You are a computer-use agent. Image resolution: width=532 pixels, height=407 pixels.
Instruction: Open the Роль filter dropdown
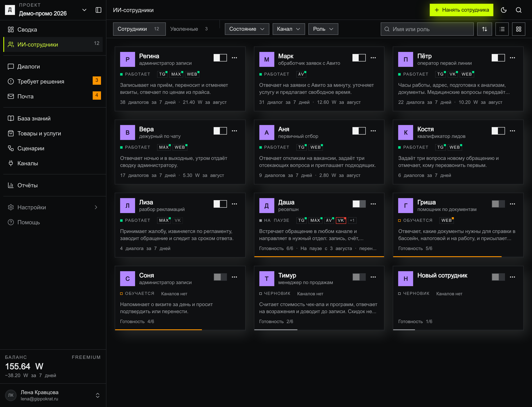coord(323,29)
